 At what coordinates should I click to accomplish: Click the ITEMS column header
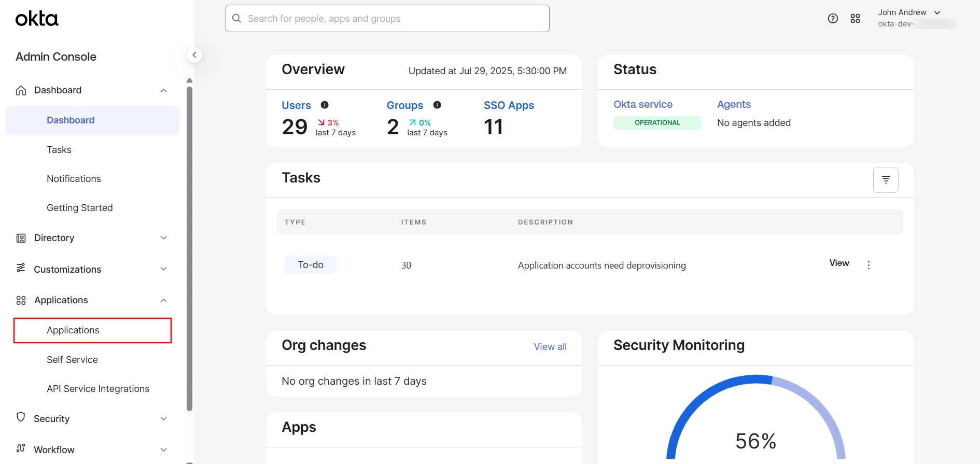pos(414,222)
